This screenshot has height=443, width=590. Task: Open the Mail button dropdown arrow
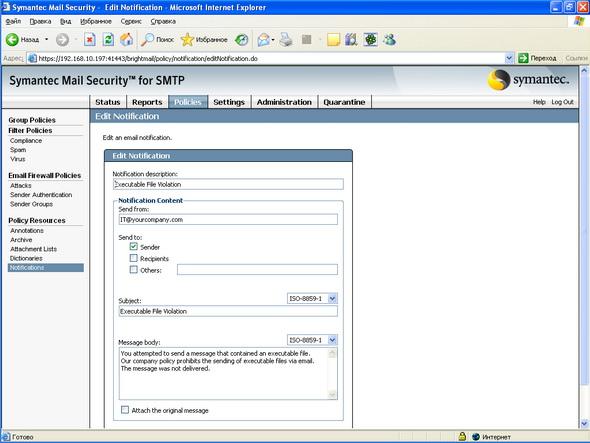coord(273,40)
